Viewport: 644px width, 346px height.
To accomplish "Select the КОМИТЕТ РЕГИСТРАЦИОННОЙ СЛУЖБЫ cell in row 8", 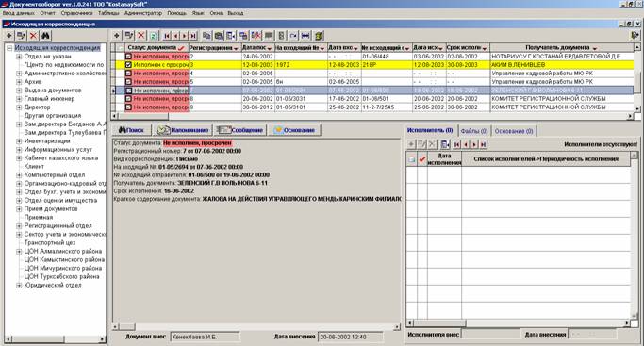I will click(562, 98).
